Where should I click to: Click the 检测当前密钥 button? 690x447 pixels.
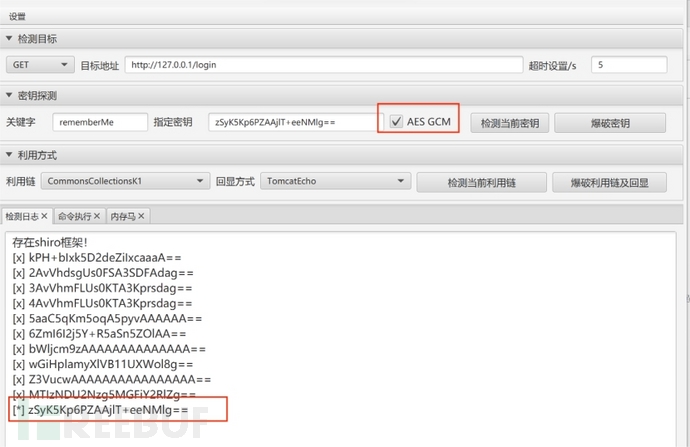pos(510,123)
